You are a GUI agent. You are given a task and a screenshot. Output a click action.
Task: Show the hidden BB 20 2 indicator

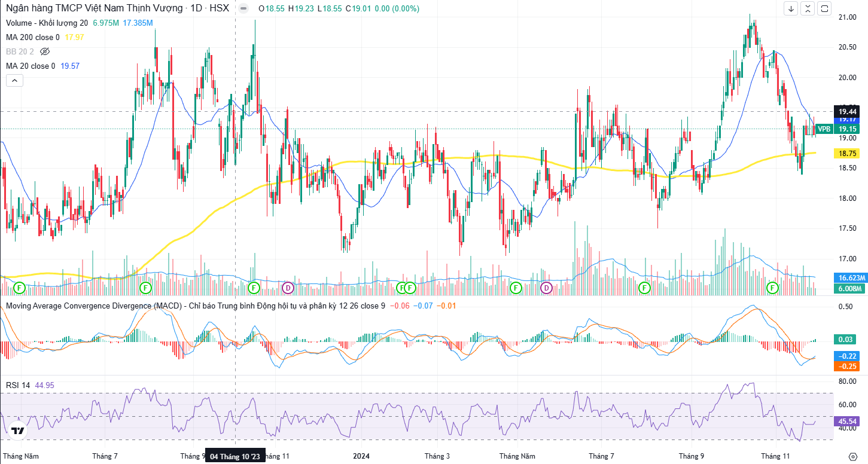(x=44, y=51)
